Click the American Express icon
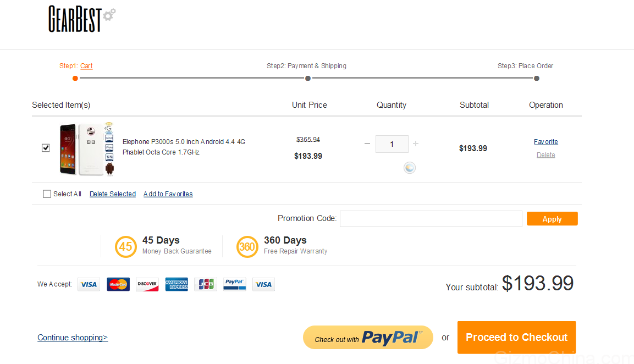Screen dimensions: 634x364 [x=177, y=284]
